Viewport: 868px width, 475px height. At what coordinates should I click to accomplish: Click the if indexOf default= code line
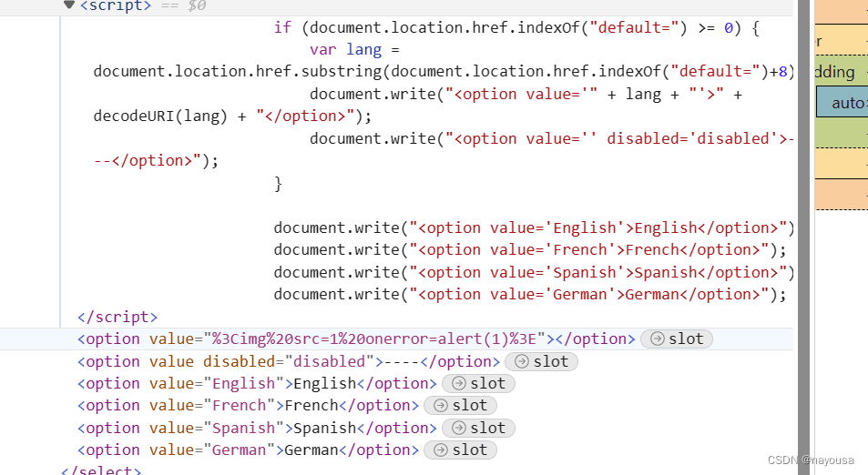click(516, 27)
